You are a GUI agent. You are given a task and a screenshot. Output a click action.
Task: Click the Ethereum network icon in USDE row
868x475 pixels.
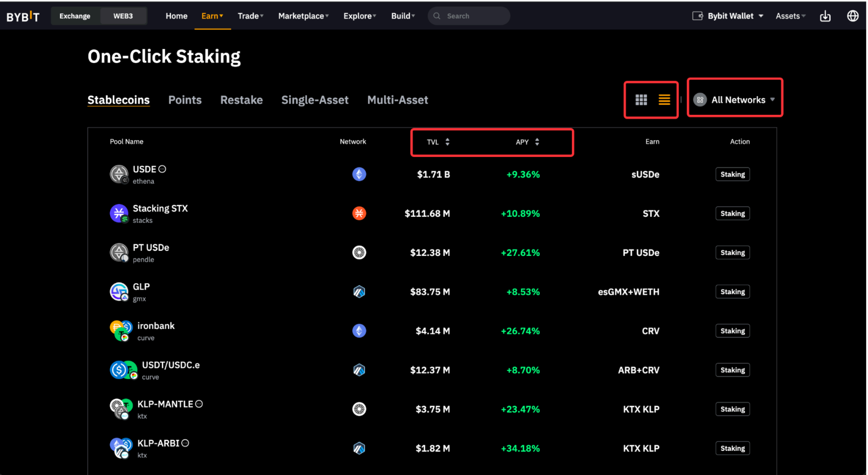pos(359,174)
